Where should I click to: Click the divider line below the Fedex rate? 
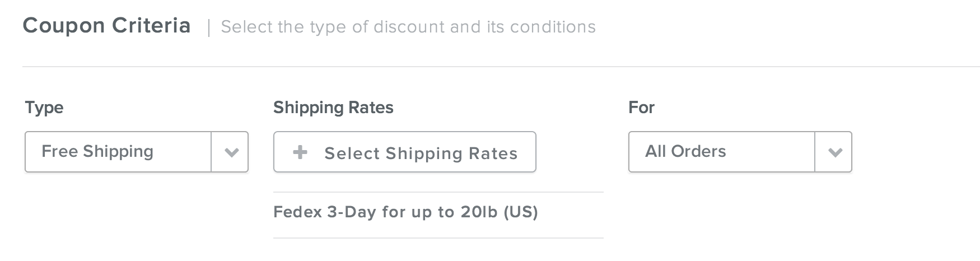438,238
